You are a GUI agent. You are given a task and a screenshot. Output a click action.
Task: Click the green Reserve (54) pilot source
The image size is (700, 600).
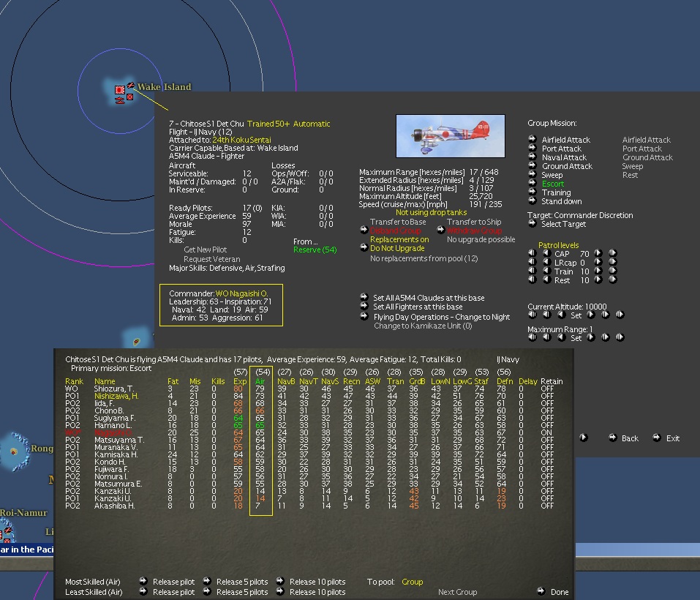point(315,250)
